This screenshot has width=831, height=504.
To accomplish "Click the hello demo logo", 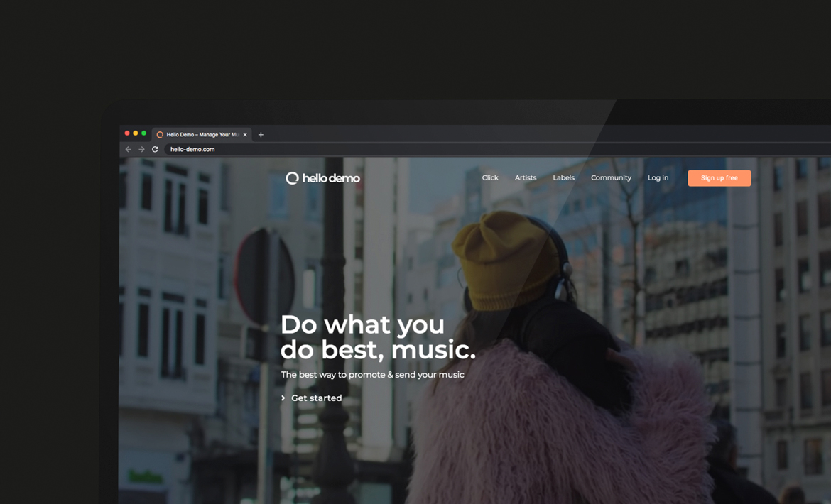I will tap(322, 178).
